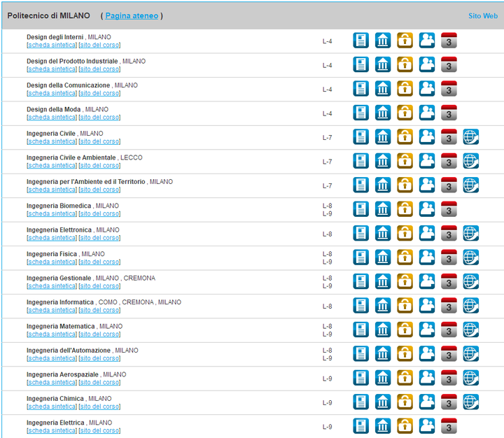
Task: Open scheda sintetica for Ingegneria dell'Automazione
Action: (x=52, y=358)
